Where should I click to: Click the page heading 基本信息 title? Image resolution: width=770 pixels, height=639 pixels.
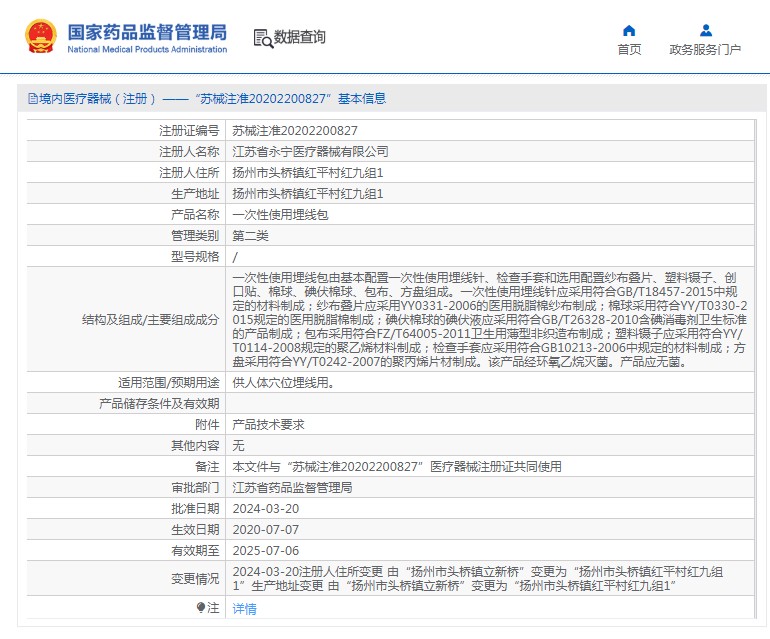click(362, 99)
